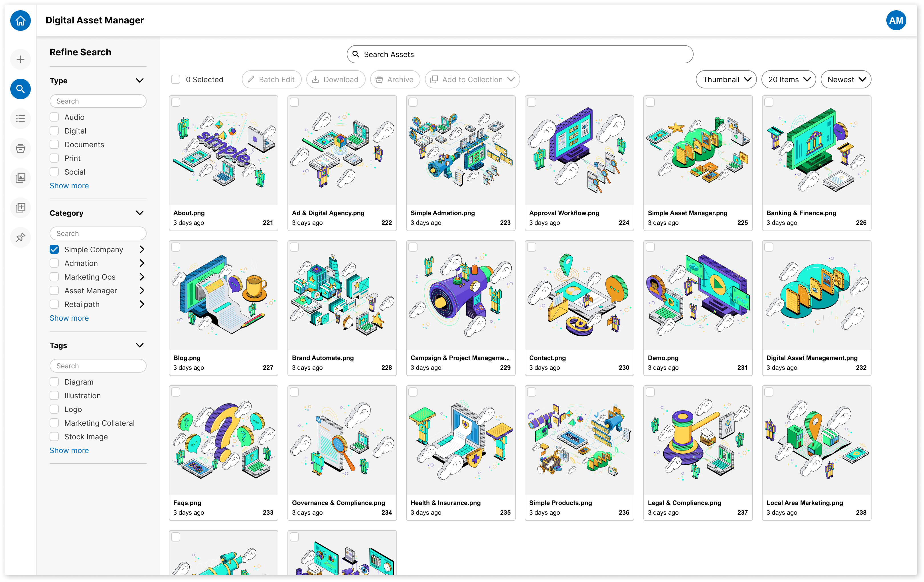Open the 20 Items per page dropdown
The height and width of the screenshot is (582, 924).
click(788, 80)
